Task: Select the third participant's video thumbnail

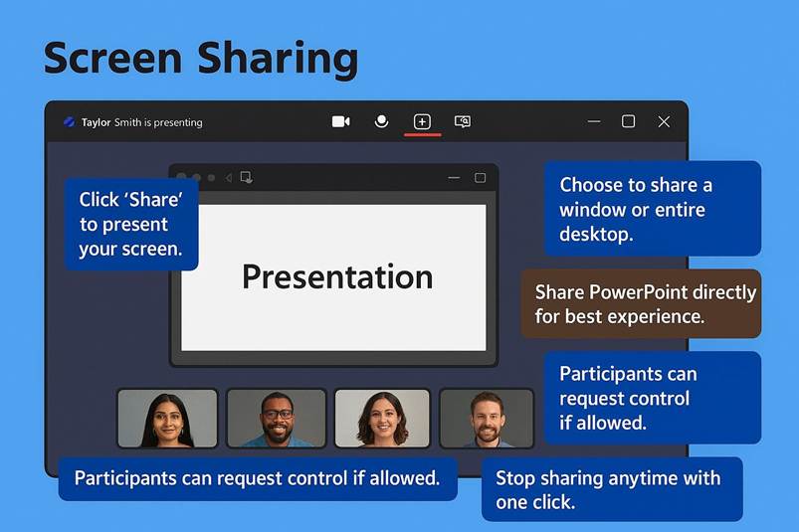Action: [x=382, y=418]
